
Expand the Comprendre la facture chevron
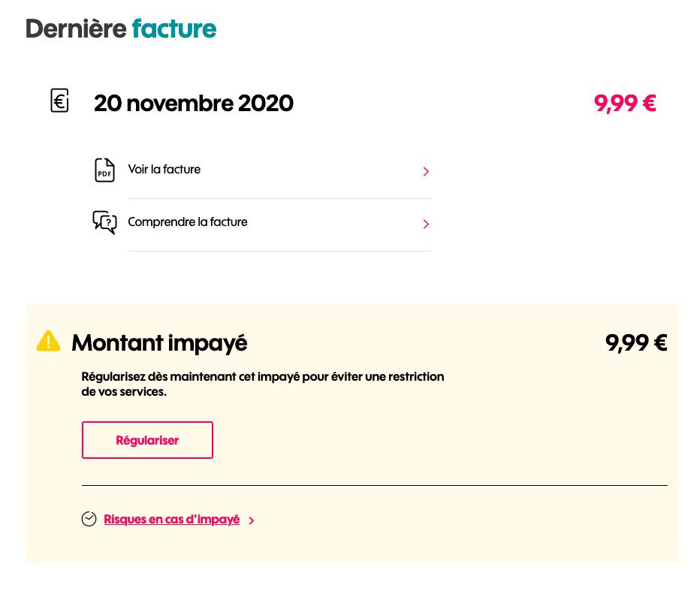(x=426, y=224)
